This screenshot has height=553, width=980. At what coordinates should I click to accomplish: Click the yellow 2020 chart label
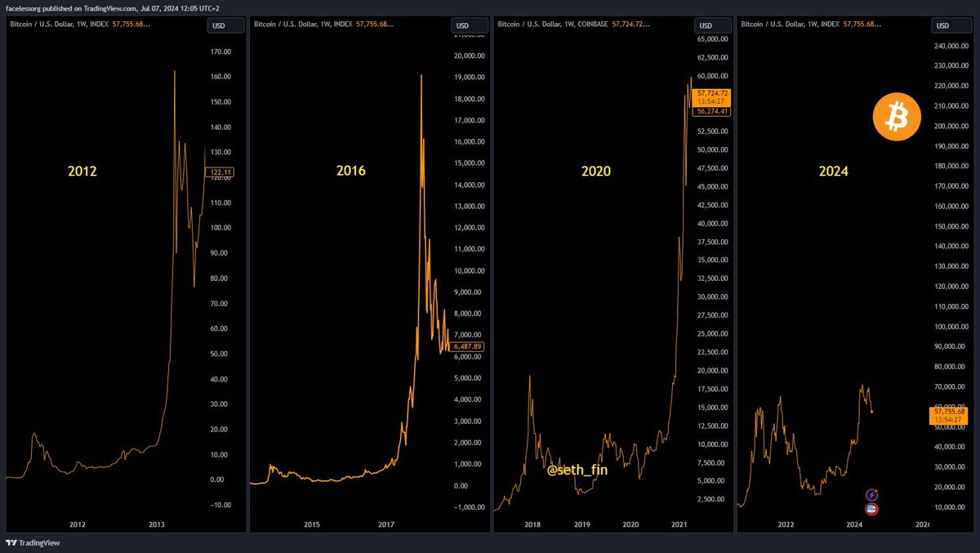click(595, 172)
